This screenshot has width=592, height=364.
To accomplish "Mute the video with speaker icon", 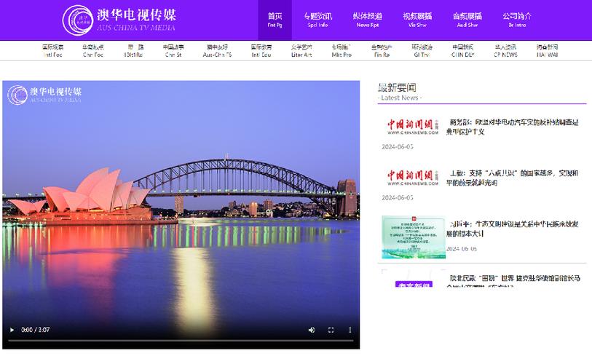I will (312, 330).
